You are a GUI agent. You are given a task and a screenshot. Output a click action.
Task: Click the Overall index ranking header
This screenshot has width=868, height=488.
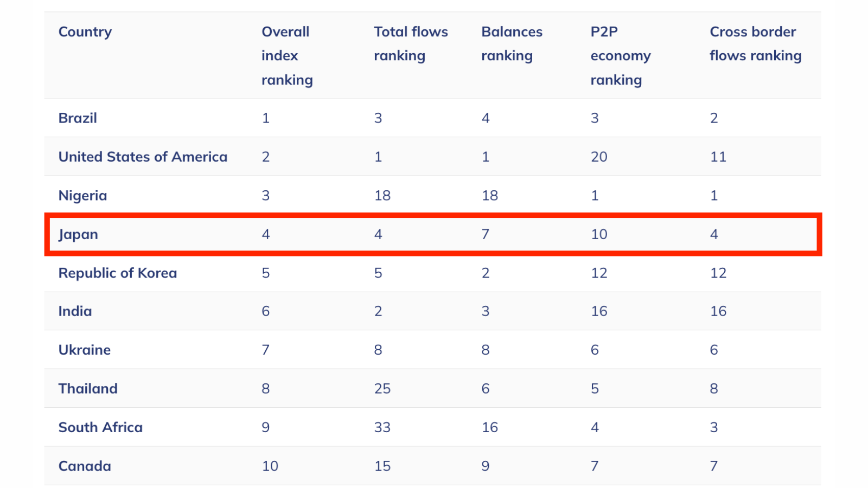tap(287, 56)
